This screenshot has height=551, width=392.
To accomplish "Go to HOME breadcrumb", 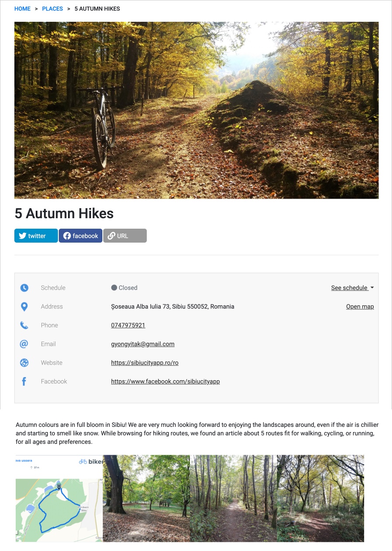I will 23,9.
